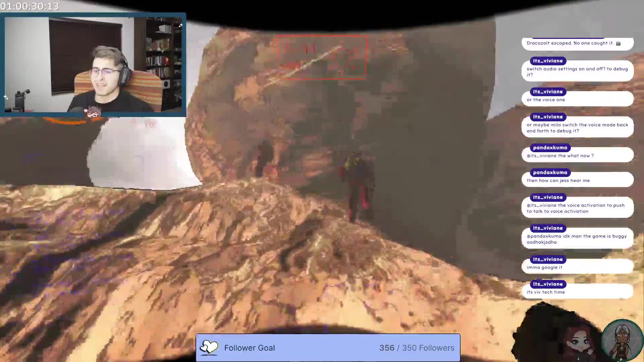Click the stream timer 01:00:30:13
Screen dimensions: 644x362
[x=30, y=6]
